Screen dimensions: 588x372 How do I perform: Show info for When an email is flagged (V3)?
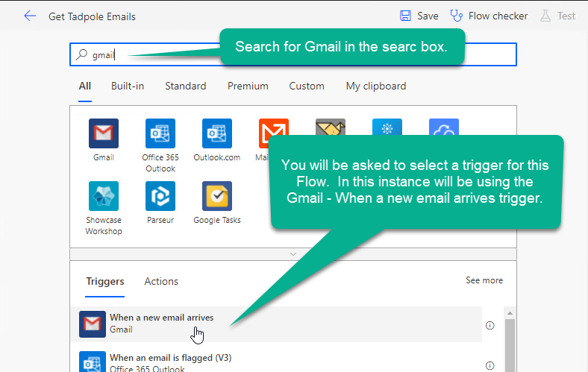tap(490, 365)
